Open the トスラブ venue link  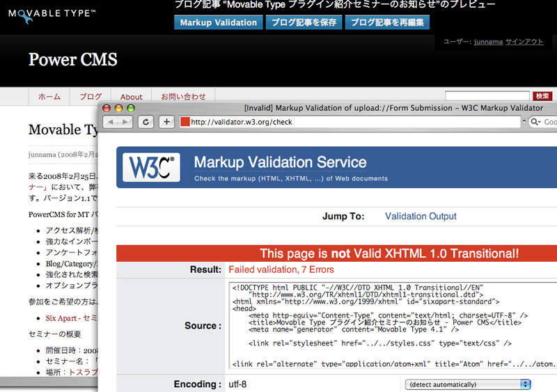[x=83, y=372]
